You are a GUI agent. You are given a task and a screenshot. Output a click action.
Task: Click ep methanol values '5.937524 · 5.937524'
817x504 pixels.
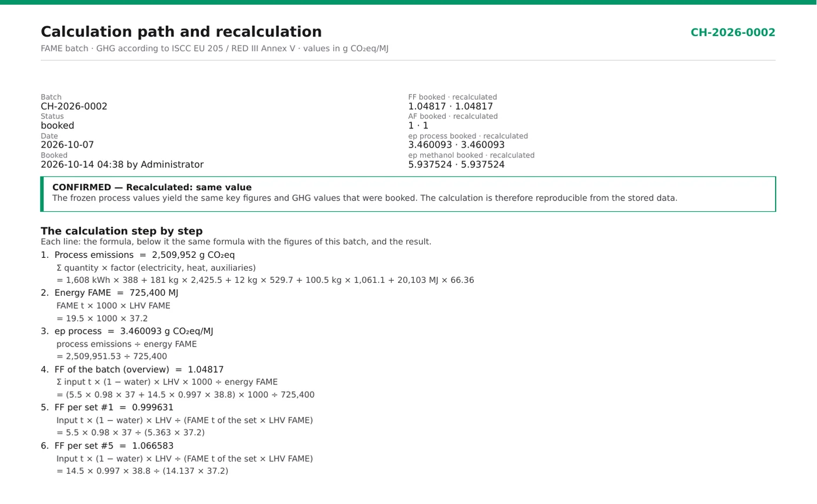(456, 164)
